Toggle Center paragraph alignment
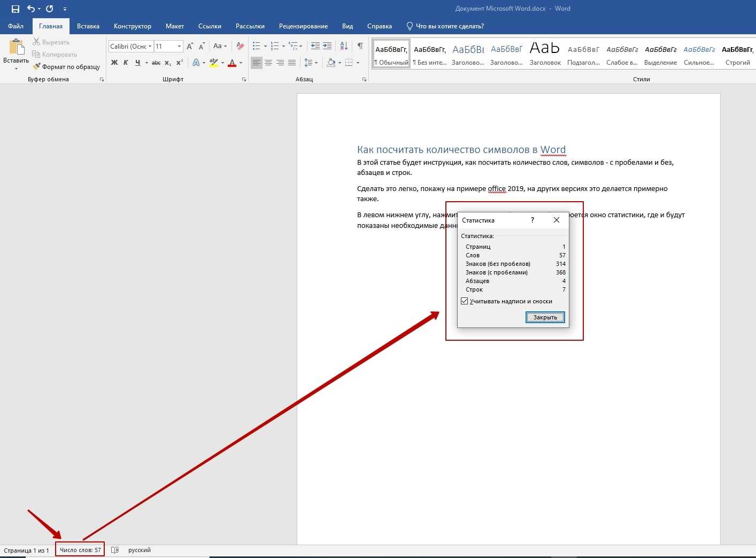Viewport: 756px width, 558px height. [x=268, y=63]
